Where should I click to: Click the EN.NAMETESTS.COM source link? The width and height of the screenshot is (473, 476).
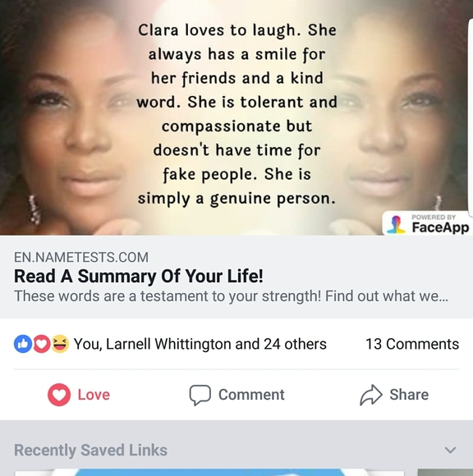(x=81, y=257)
